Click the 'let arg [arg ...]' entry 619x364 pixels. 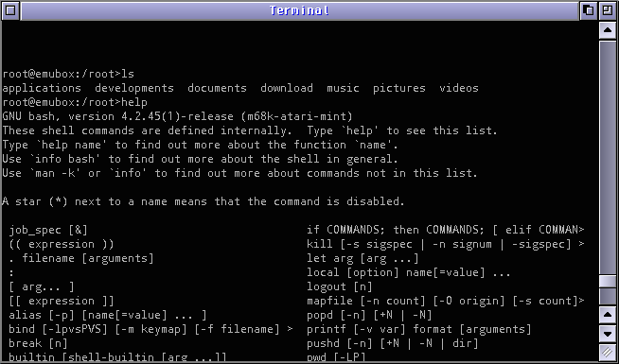tap(363, 259)
